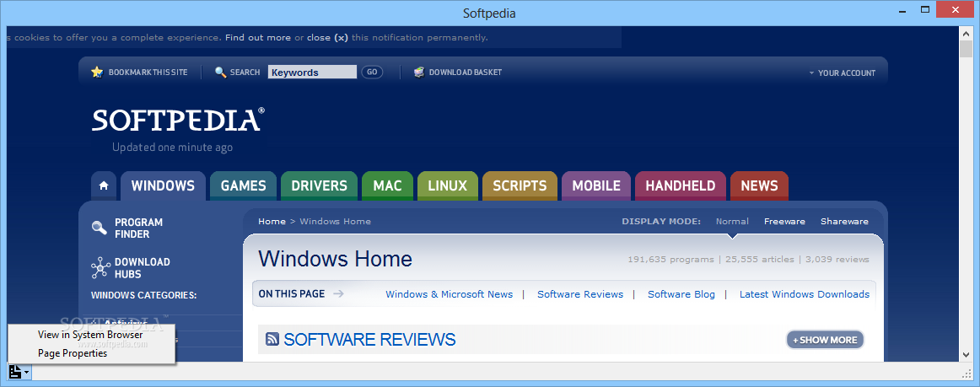Click the SOFTWARE REVIEWS heading

click(x=369, y=340)
